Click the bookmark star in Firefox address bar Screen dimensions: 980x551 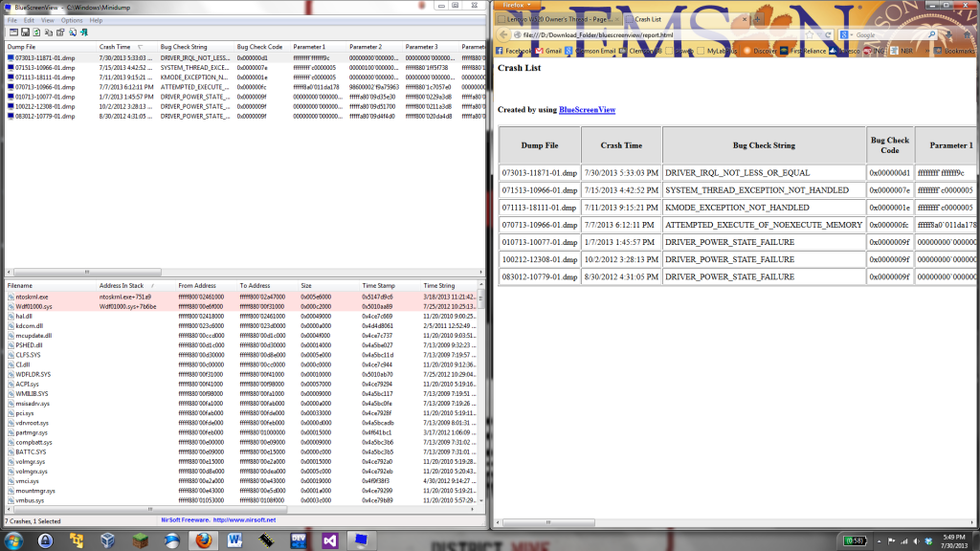click(810, 35)
